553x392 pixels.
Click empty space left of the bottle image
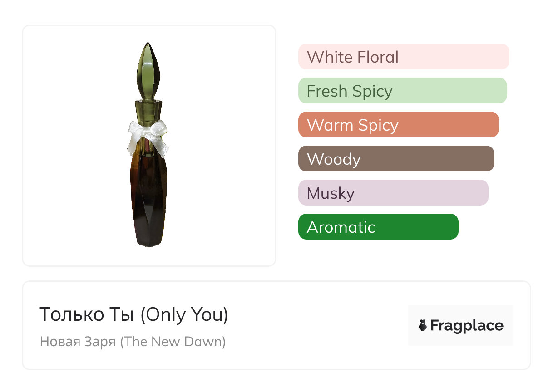point(68,145)
